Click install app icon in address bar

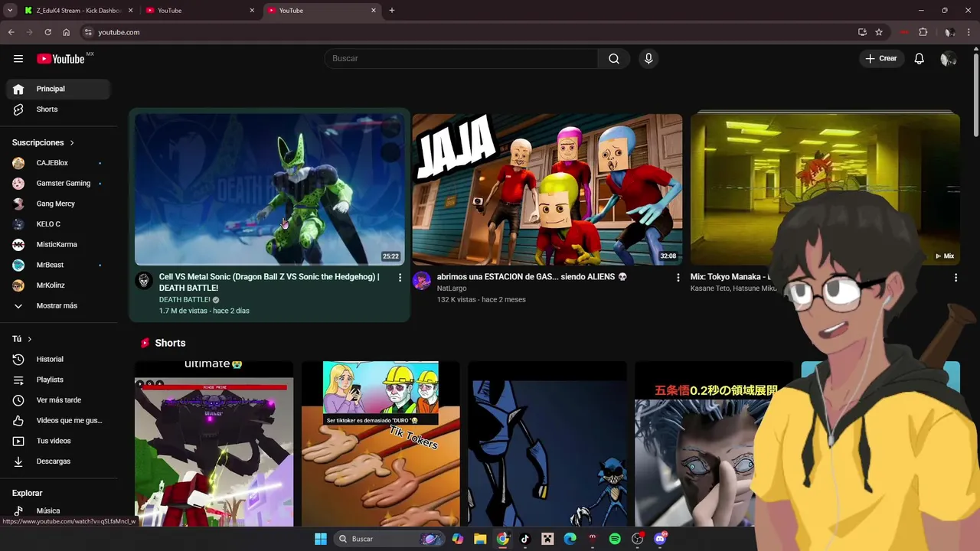[862, 32]
